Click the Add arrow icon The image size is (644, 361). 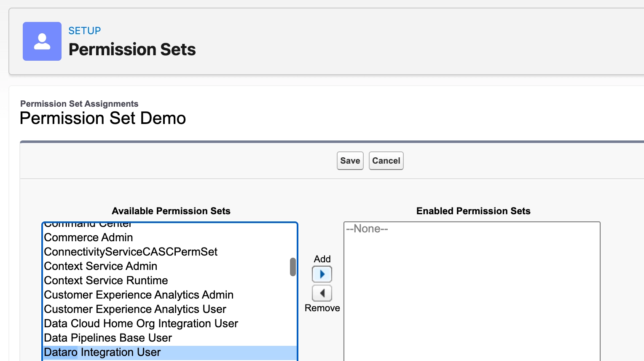tap(322, 274)
